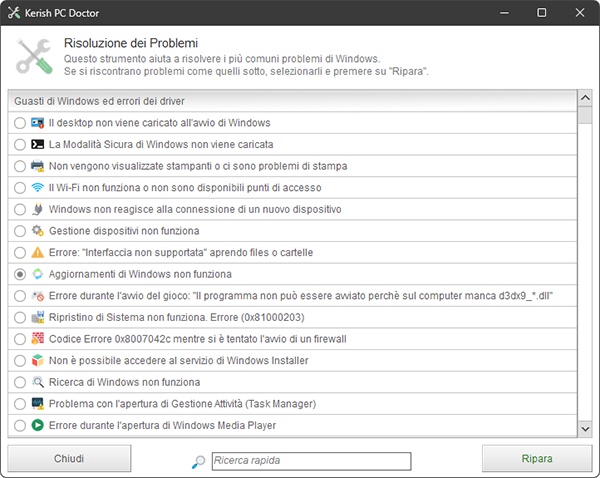The image size is (600, 478).
Task: Click the printer problems icon
Action: (x=38, y=166)
